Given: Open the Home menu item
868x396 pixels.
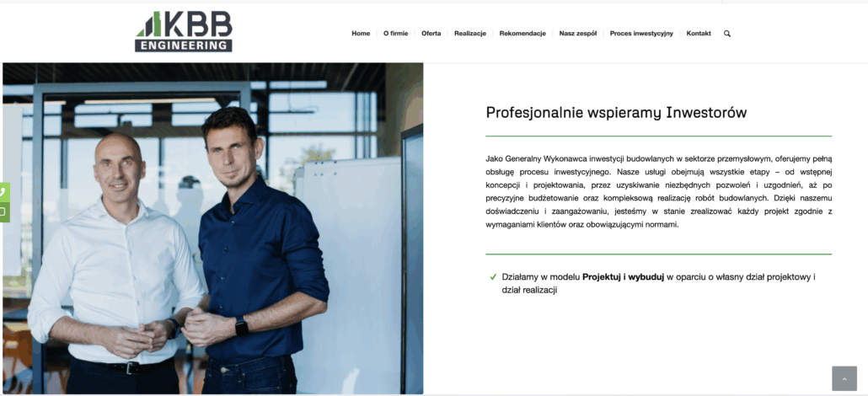Looking at the screenshot, I should pos(361,34).
